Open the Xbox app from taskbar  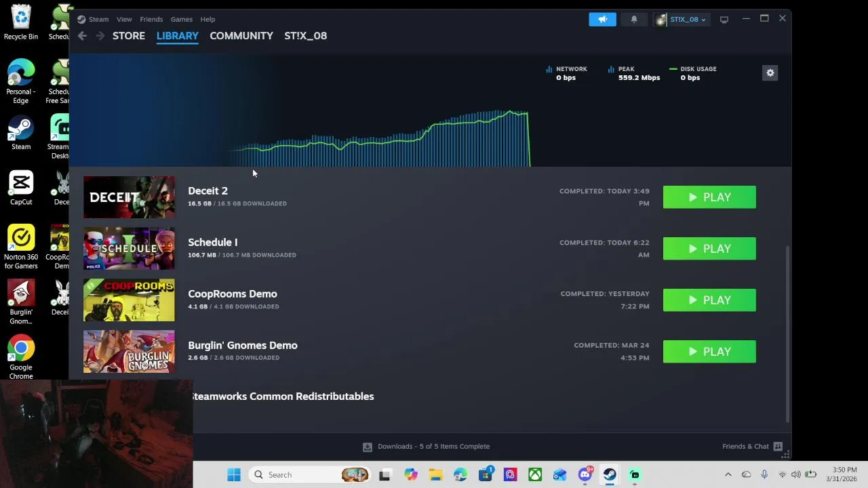tap(535, 475)
